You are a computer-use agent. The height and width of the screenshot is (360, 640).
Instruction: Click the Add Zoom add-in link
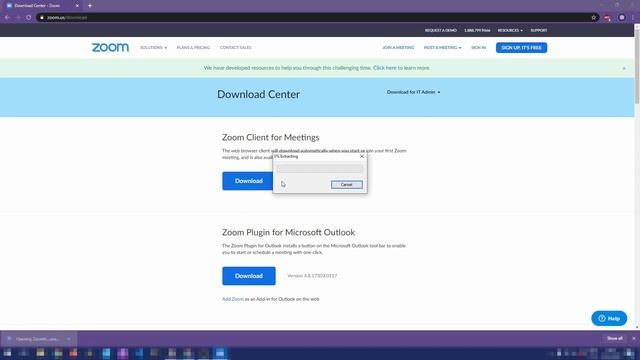pos(233,299)
